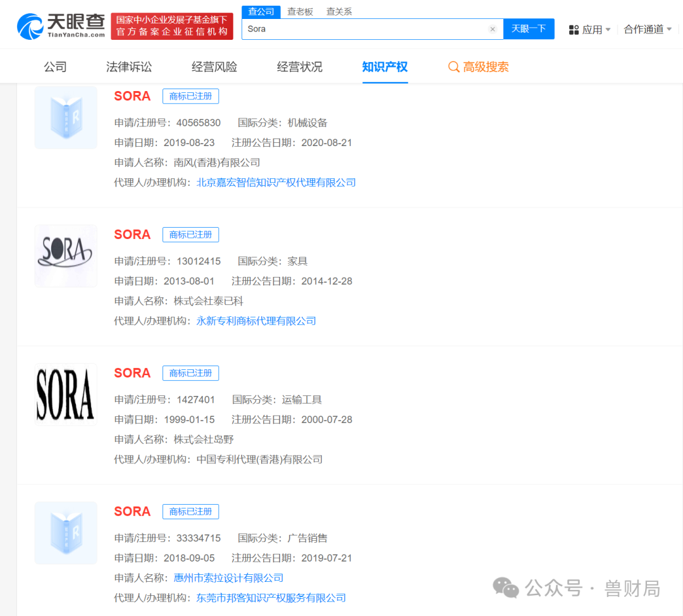Switch to the 查关系 search tab
Image resolution: width=683 pixels, height=616 pixels.
click(x=339, y=11)
